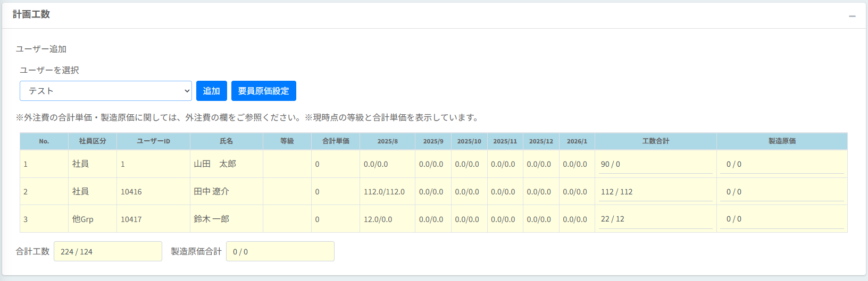The width and height of the screenshot is (868, 281).
Task: Click user ID 10416 cell
Action: pos(131,192)
